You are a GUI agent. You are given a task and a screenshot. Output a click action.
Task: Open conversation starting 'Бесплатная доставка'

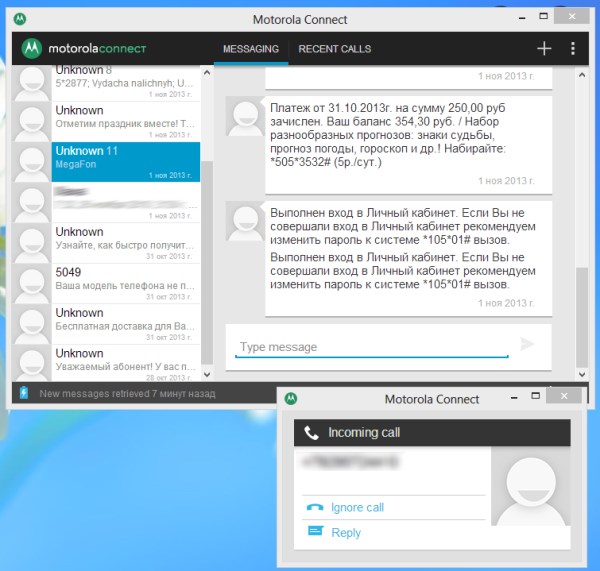(x=106, y=325)
